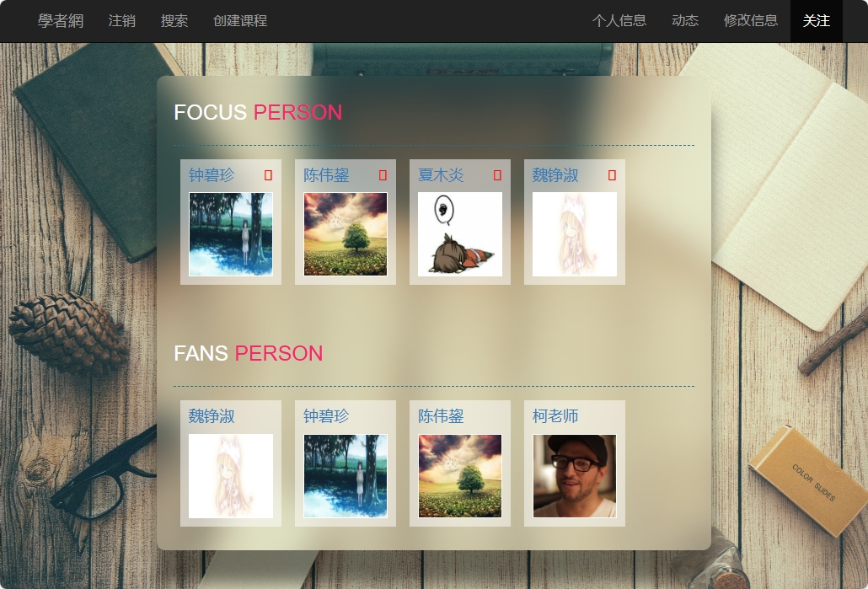Screen dimensions: 868x589
Task: Click red unfollow icon next to 钟碧珍
Action: pyautogui.click(x=269, y=175)
